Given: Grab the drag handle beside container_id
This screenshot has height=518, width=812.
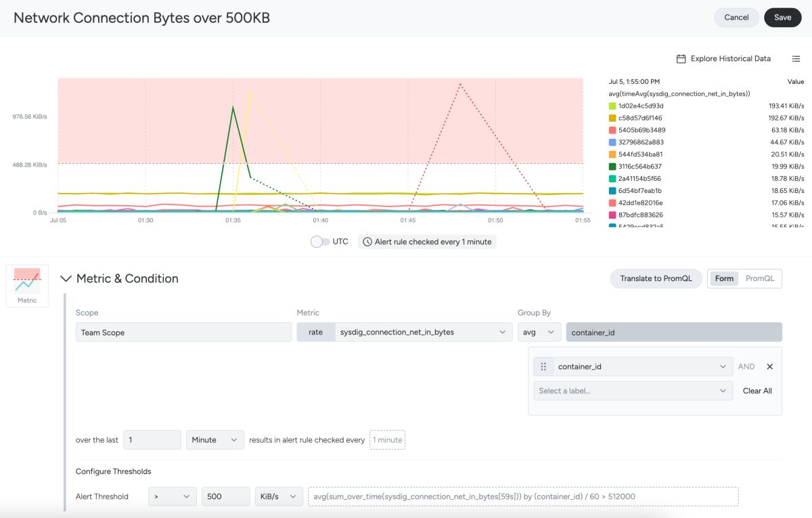Looking at the screenshot, I should (x=543, y=366).
